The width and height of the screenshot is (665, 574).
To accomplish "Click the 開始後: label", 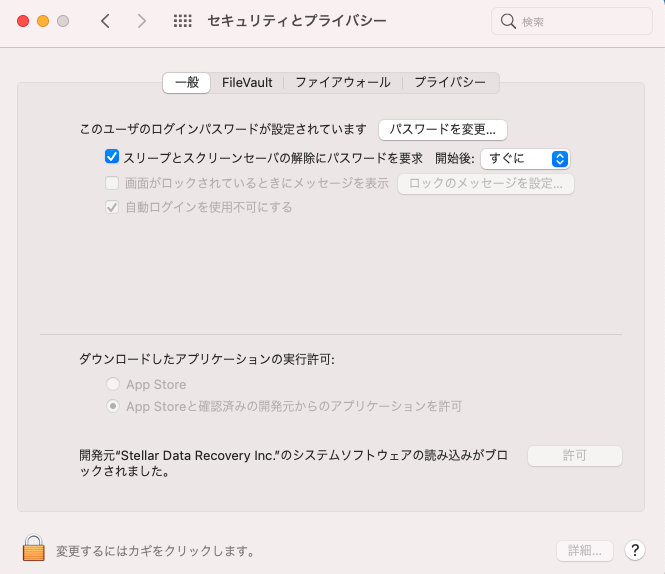I will coord(455,158).
